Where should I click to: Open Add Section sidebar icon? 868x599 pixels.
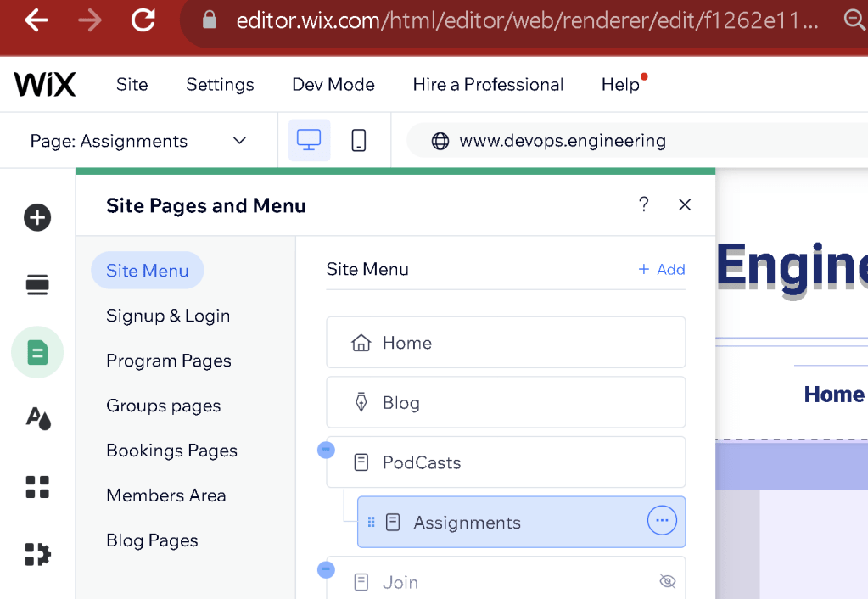click(37, 284)
